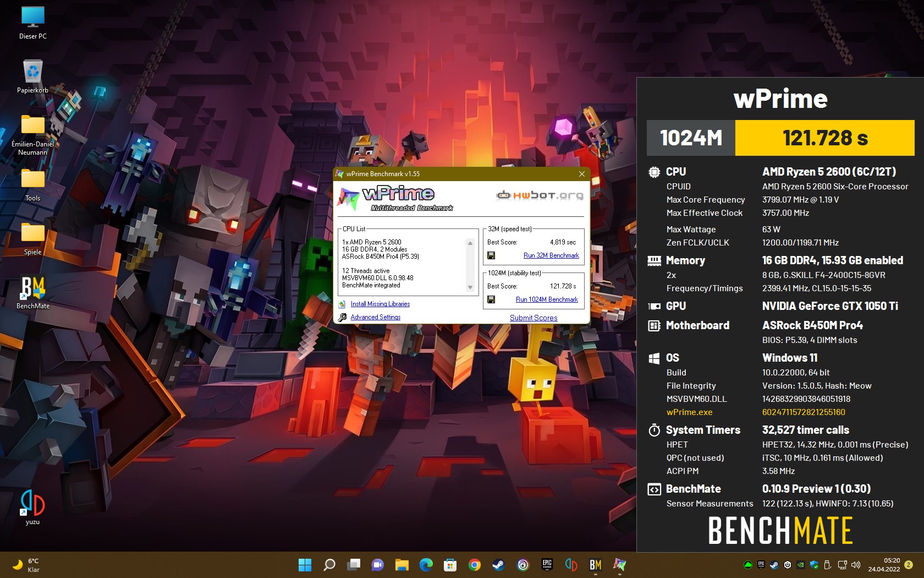Click 'ASRock B450M Pro4' motherboard value
The image size is (924, 578).
pyautogui.click(x=812, y=325)
